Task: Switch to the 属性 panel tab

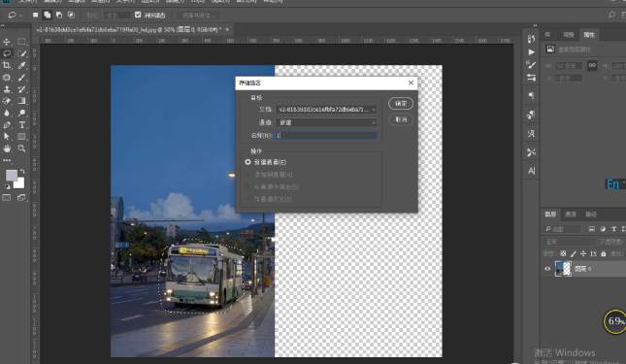Action: click(x=589, y=35)
